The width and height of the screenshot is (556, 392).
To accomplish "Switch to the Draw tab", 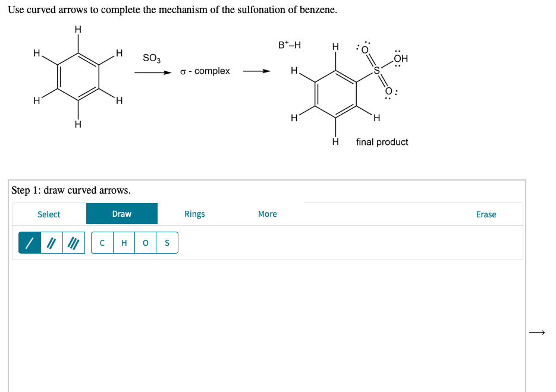I will click(122, 213).
